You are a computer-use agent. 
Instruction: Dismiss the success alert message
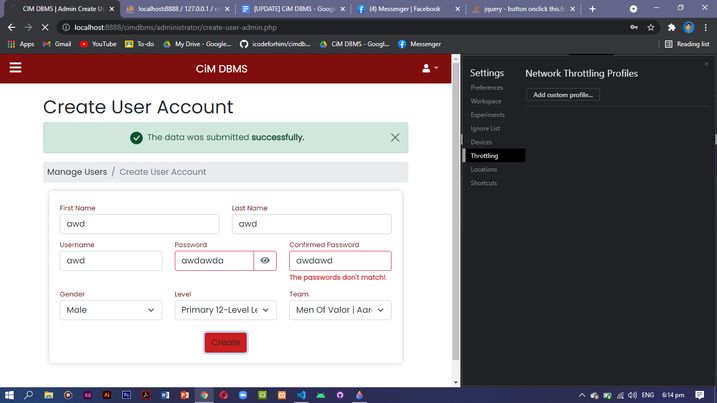(395, 137)
